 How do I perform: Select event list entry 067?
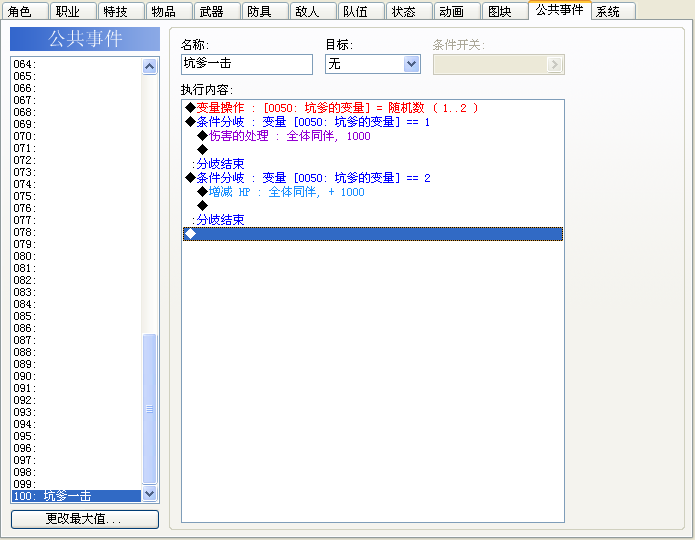tap(76, 100)
